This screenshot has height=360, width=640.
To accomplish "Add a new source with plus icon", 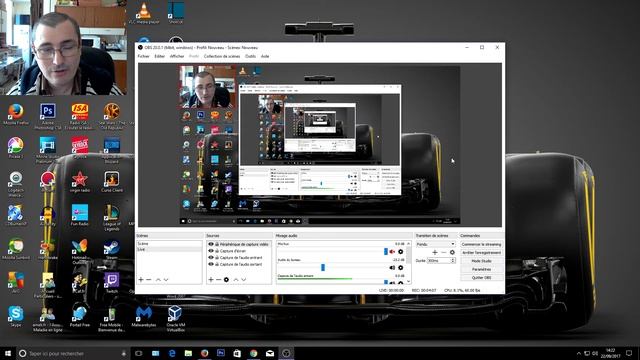I will pyautogui.click(x=211, y=280).
